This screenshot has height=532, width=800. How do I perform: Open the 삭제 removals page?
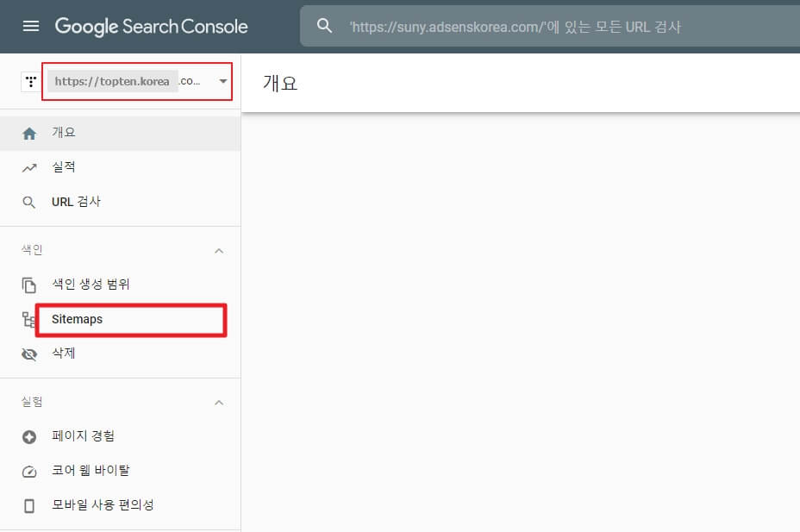(120, 353)
